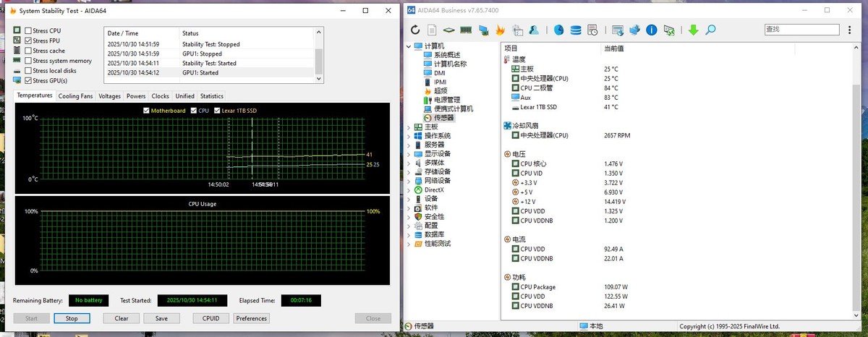Click the database stack toolbar icon

click(576, 30)
